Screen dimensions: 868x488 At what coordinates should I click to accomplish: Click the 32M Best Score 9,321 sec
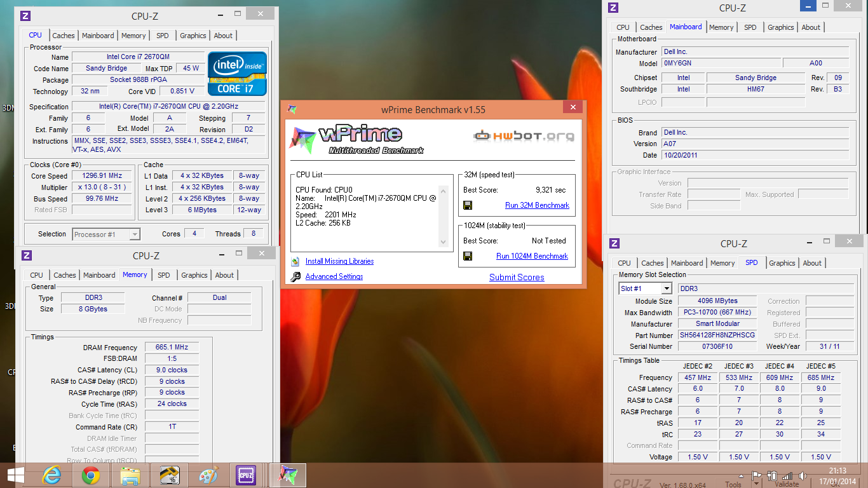pos(550,190)
